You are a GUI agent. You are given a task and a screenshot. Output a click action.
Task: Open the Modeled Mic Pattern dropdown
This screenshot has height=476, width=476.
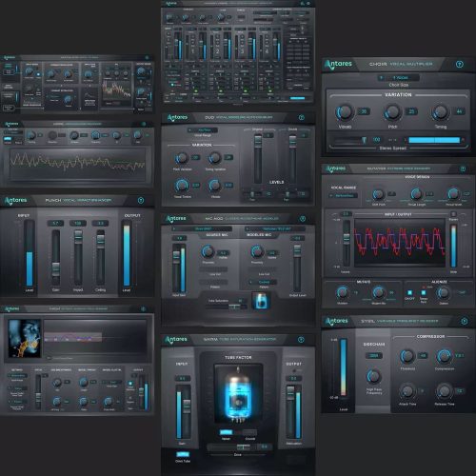262,282
